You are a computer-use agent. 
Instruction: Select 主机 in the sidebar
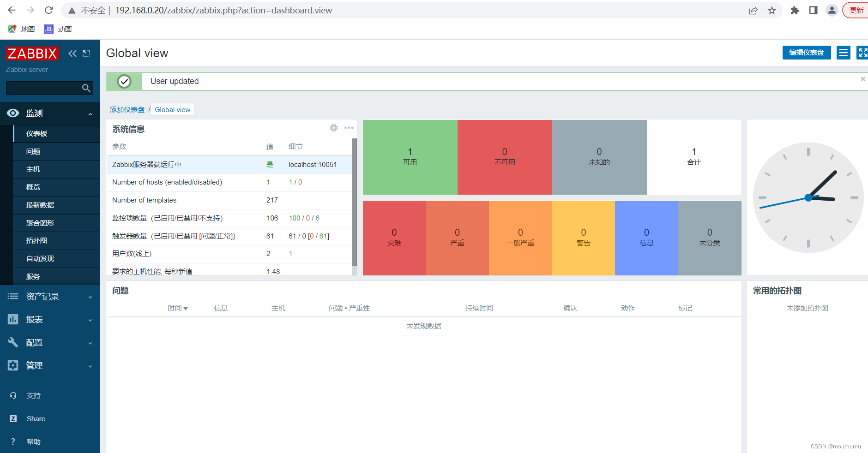[x=57, y=169]
